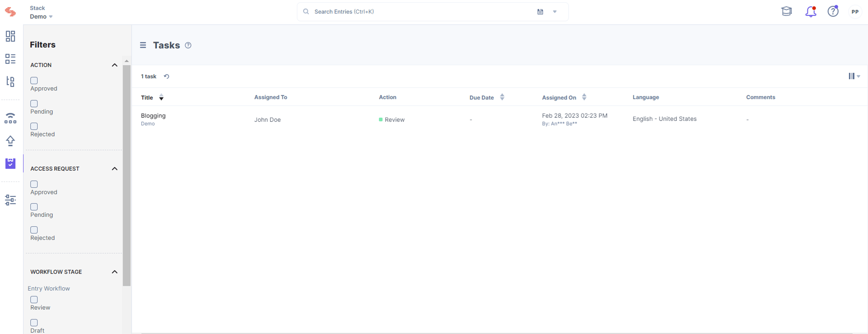Image resolution: width=868 pixels, height=334 pixels.
Task: Click the filters scrollbar up arrow
Action: [x=127, y=61]
